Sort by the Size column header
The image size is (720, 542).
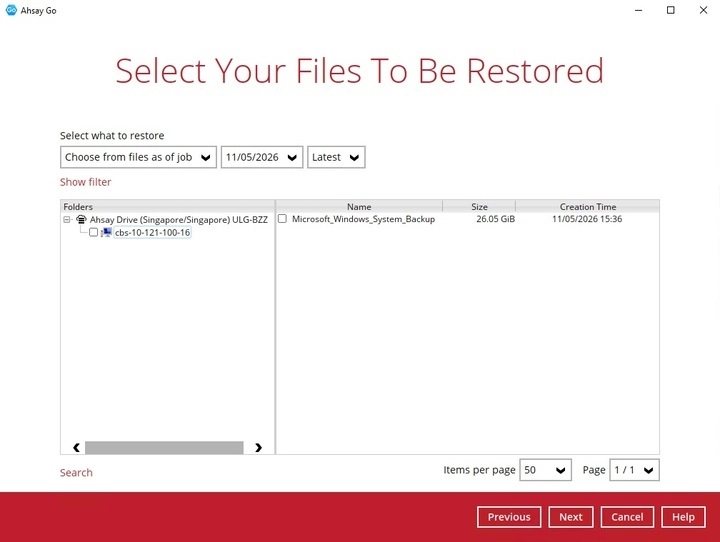tap(479, 207)
